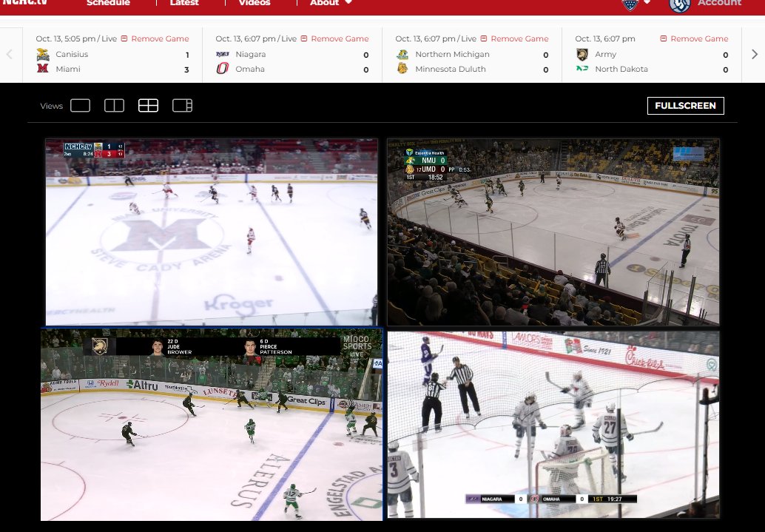
Task: Click the Canisius team name
Action: tap(72, 54)
